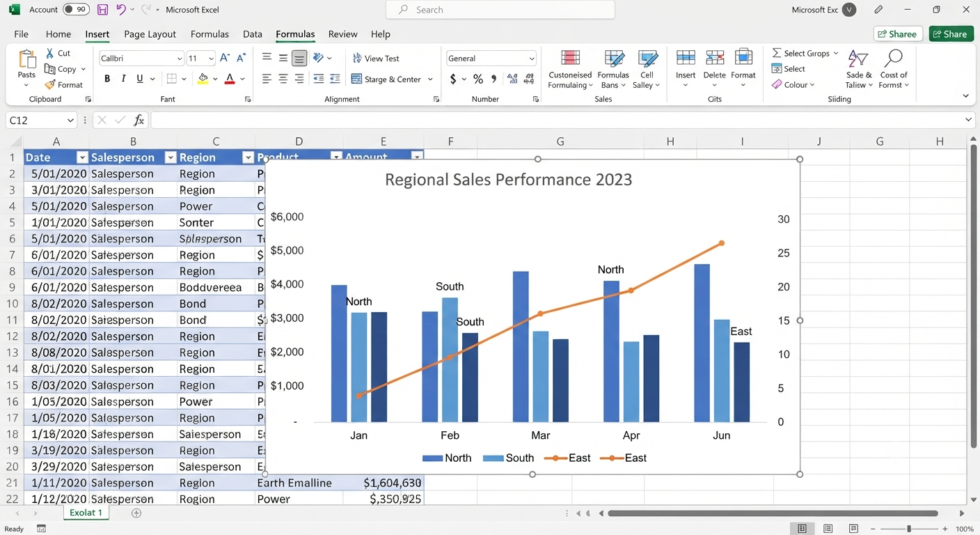
Task: Expand the Name Box dropdown showing C12
Action: click(x=70, y=121)
